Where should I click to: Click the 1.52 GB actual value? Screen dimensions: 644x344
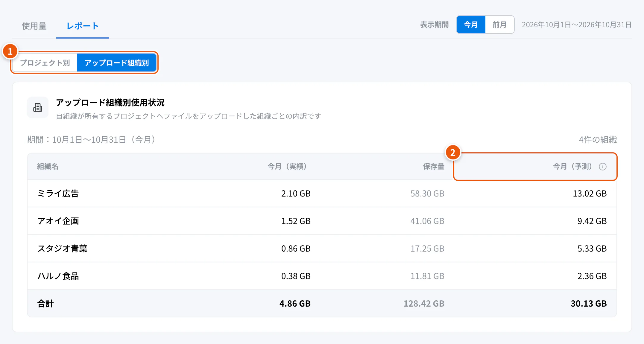coord(296,221)
